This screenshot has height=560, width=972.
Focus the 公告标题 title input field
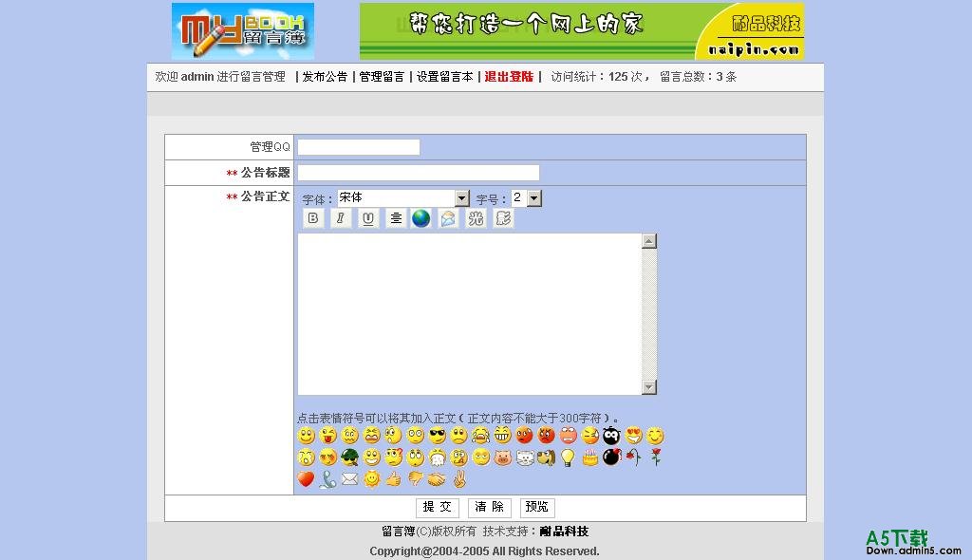point(418,173)
